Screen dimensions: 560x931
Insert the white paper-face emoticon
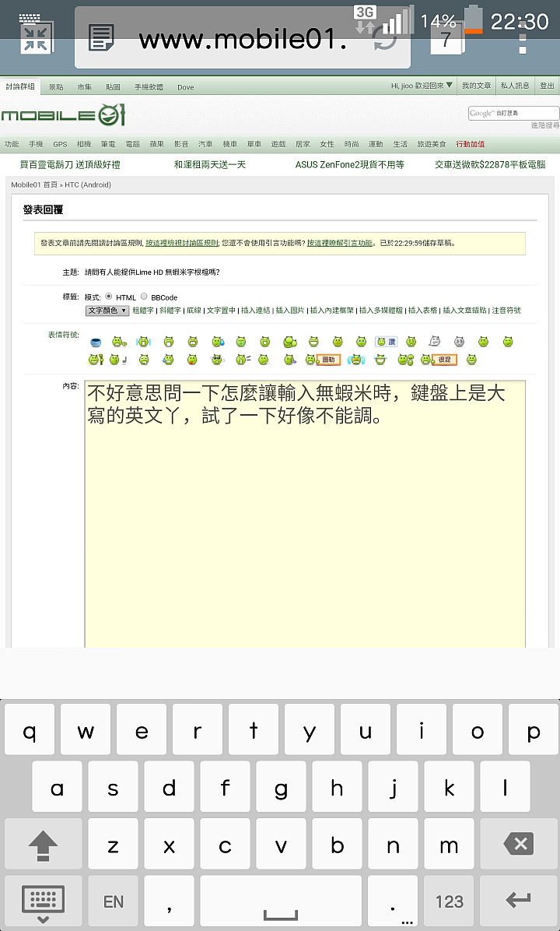(x=435, y=342)
